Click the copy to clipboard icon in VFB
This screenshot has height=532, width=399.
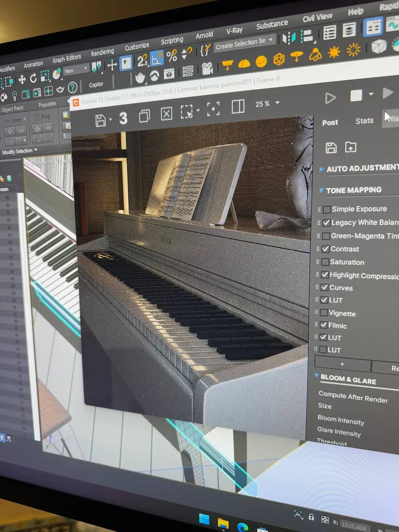click(x=144, y=116)
